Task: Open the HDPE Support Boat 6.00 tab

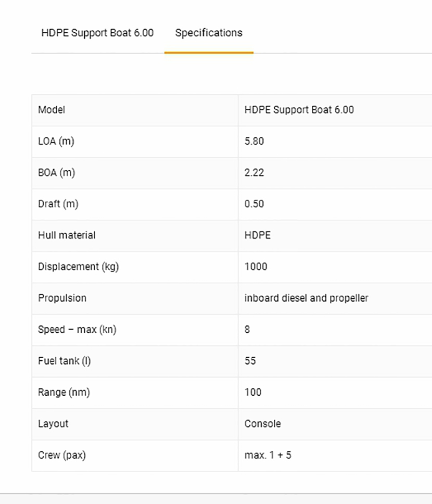Action: (x=97, y=33)
